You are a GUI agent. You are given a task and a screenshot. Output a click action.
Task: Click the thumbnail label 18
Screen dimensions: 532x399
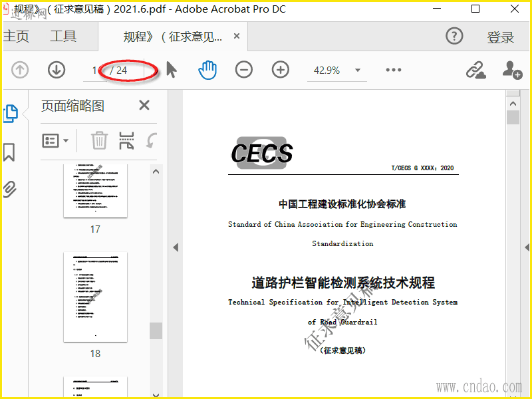tap(95, 354)
